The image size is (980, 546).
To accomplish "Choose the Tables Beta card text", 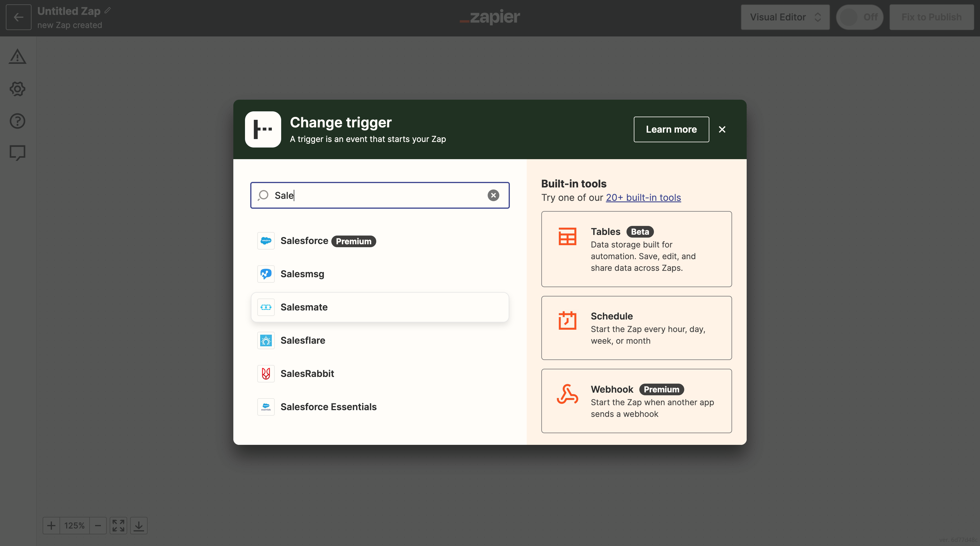I will point(636,249).
